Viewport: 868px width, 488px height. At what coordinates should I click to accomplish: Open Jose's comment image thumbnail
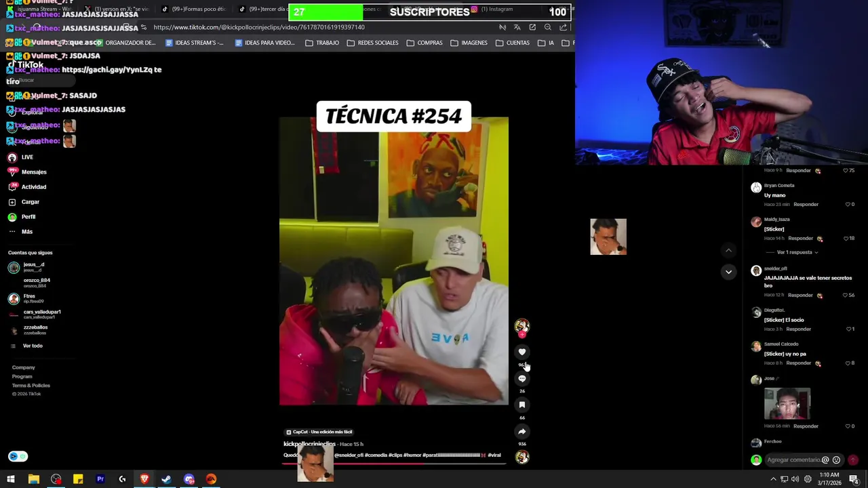point(787,403)
